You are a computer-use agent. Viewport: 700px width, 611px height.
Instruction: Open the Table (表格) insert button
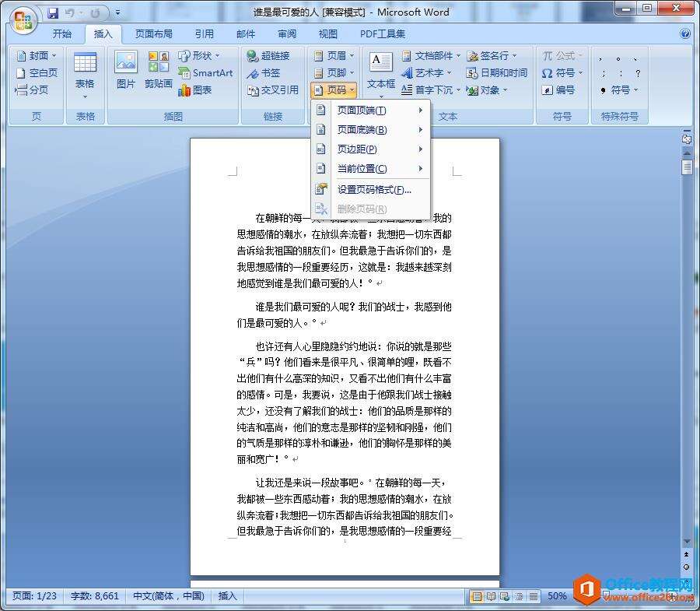click(x=85, y=76)
